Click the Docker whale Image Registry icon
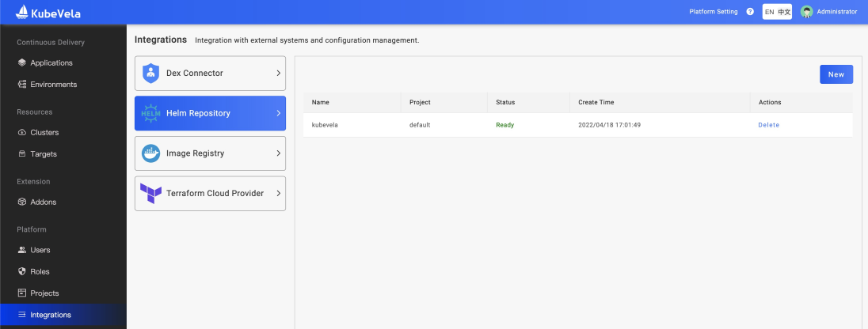 coord(150,153)
